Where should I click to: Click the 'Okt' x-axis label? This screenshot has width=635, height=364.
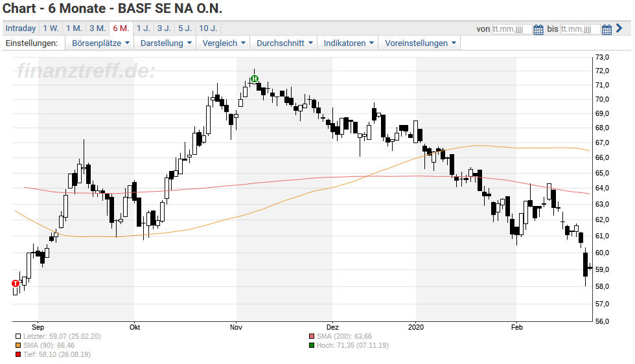click(x=135, y=327)
